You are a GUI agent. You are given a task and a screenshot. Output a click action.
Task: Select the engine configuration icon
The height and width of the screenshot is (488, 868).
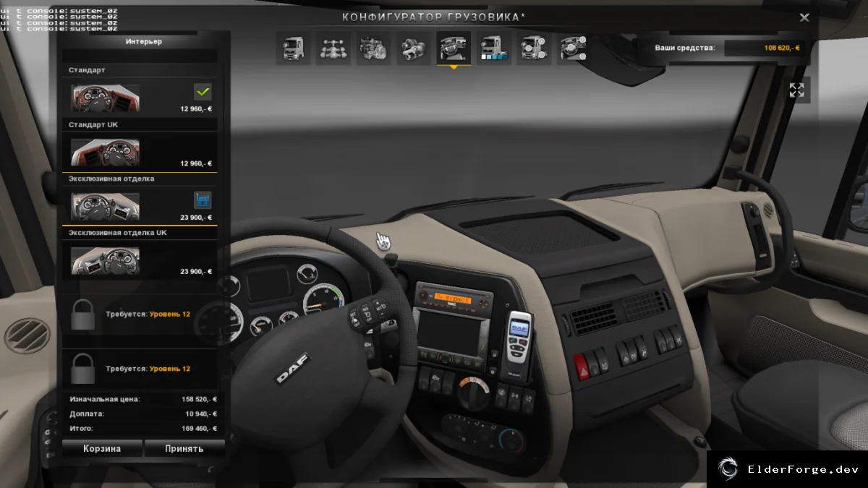[373, 48]
